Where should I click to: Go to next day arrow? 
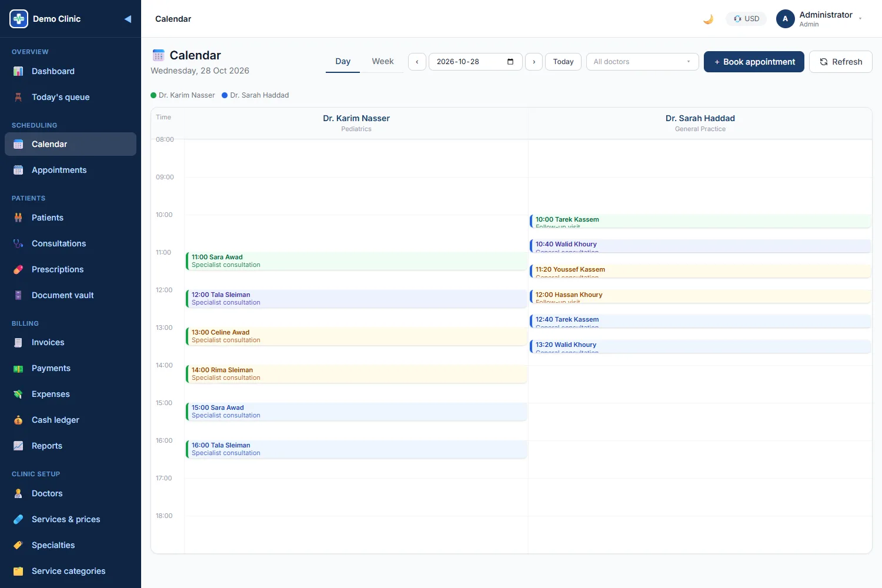click(x=534, y=62)
